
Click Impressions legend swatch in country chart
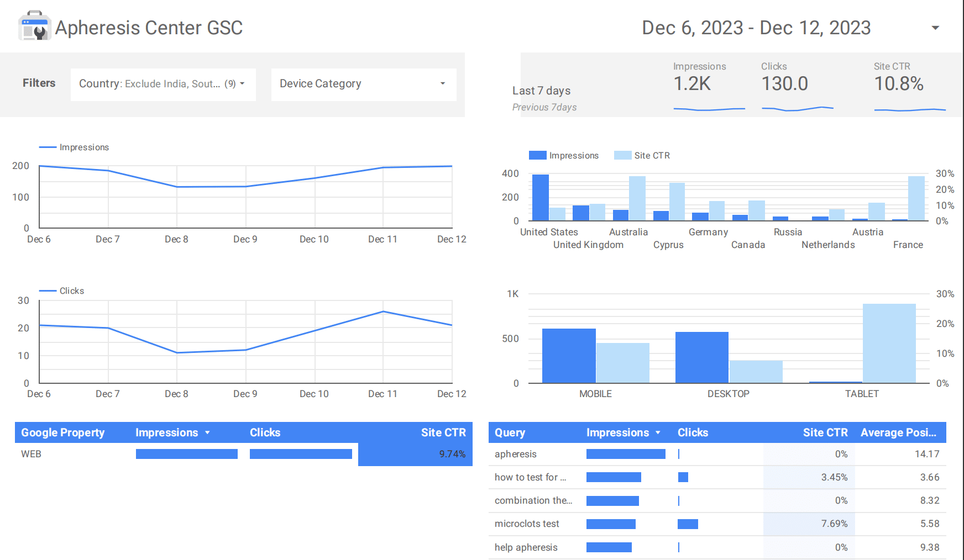point(538,155)
